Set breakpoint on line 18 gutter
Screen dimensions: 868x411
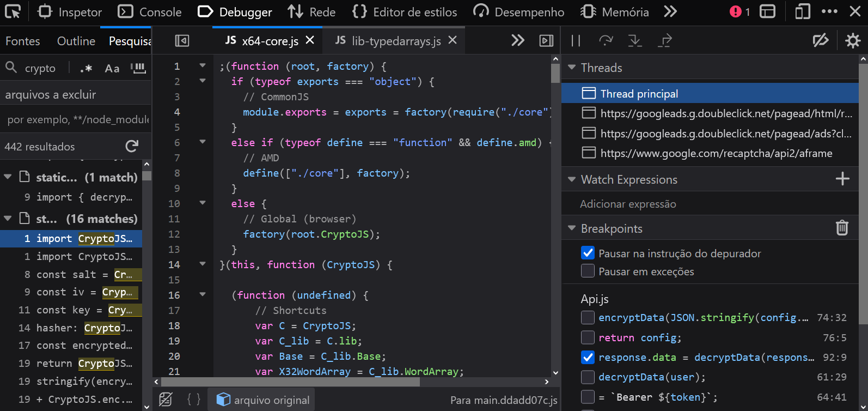coord(174,325)
